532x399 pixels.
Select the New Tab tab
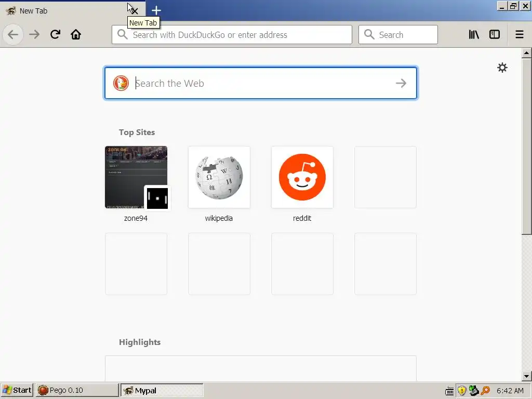tap(73, 10)
